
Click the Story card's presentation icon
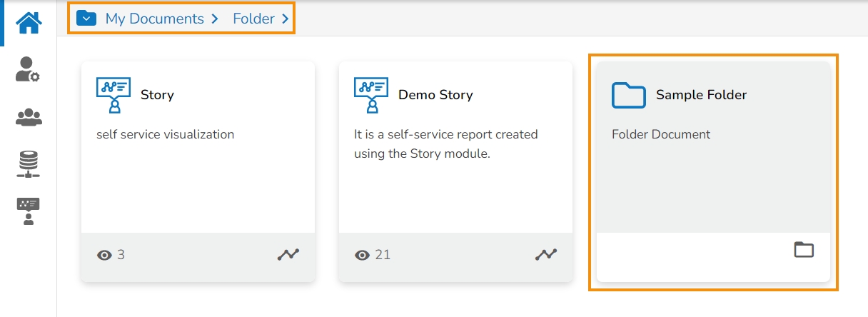pyautogui.click(x=113, y=95)
